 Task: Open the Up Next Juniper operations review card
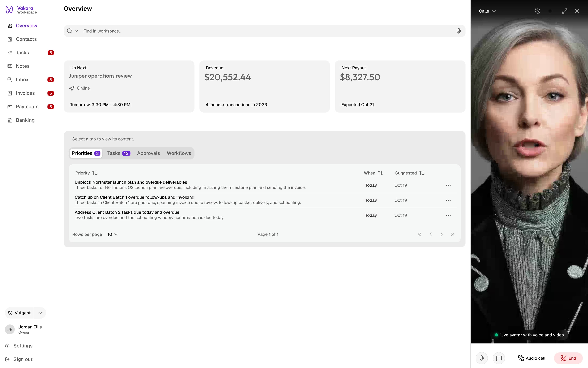pos(129,86)
